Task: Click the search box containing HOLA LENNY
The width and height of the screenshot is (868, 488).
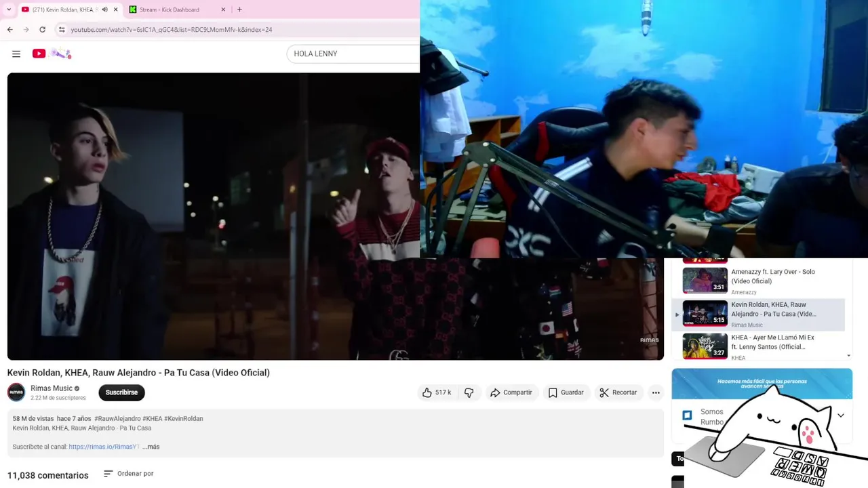Action: [353, 54]
